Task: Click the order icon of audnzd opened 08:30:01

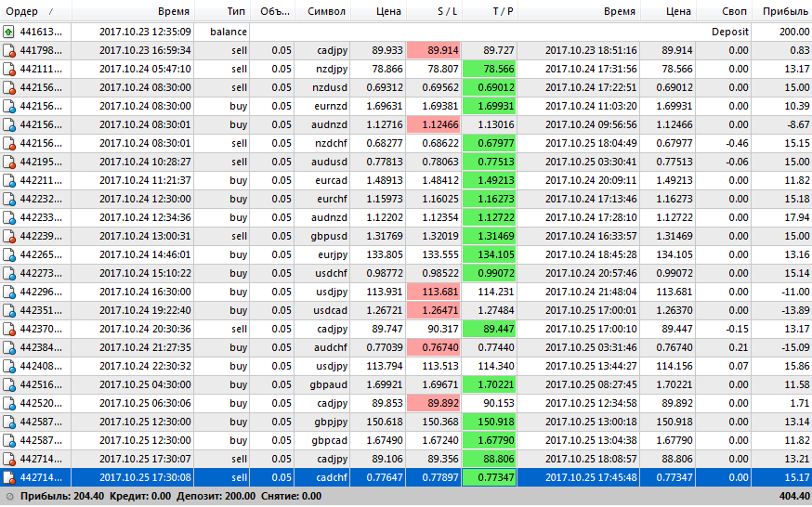Action: (8, 125)
